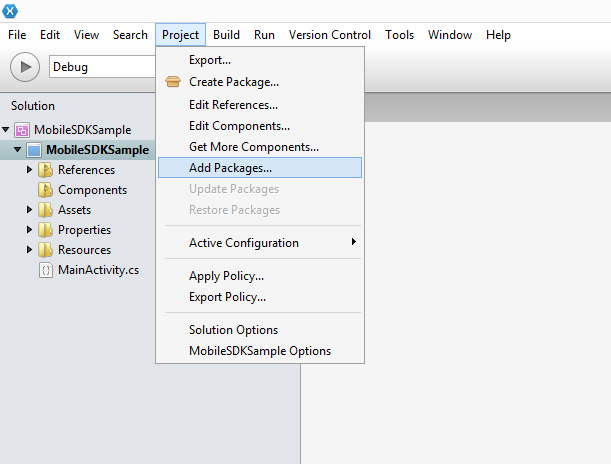
Task: Choose Edit References menu entry
Action: coord(233,104)
